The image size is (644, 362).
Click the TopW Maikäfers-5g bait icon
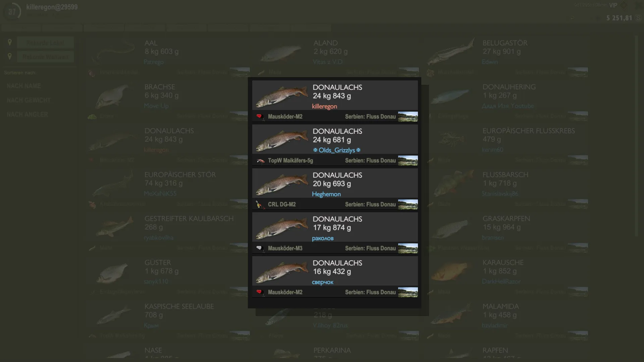click(x=260, y=161)
